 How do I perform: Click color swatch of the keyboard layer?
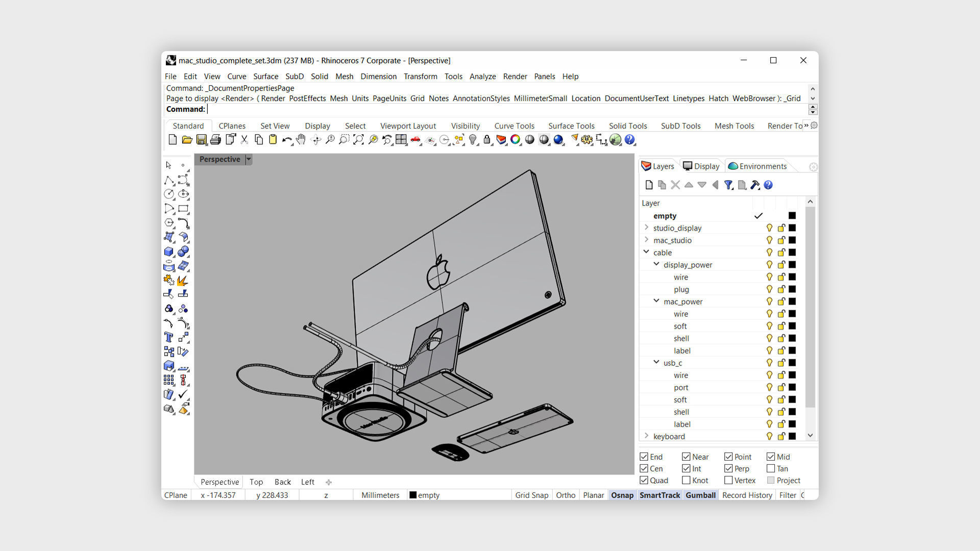coord(792,436)
